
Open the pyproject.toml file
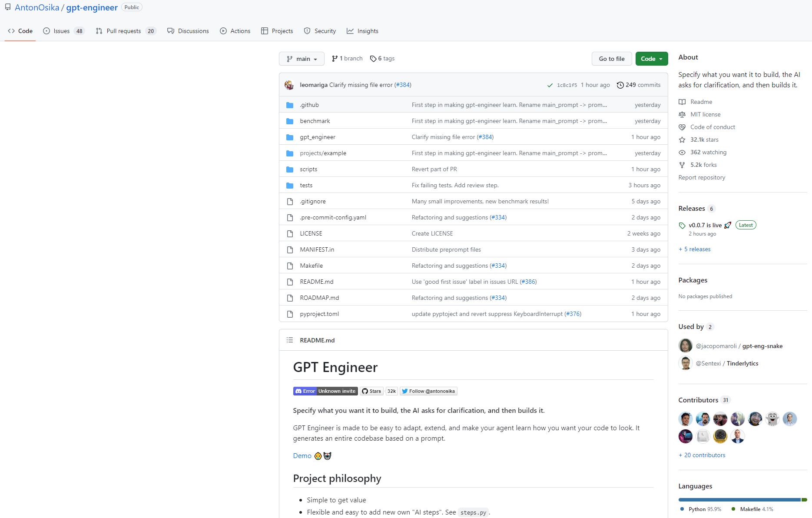click(319, 314)
